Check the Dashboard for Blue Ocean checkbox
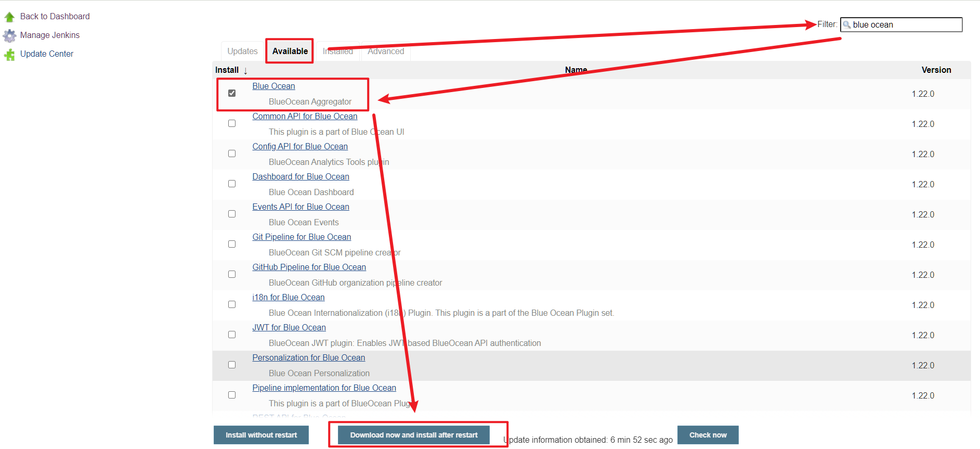980x449 pixels. 232,184
